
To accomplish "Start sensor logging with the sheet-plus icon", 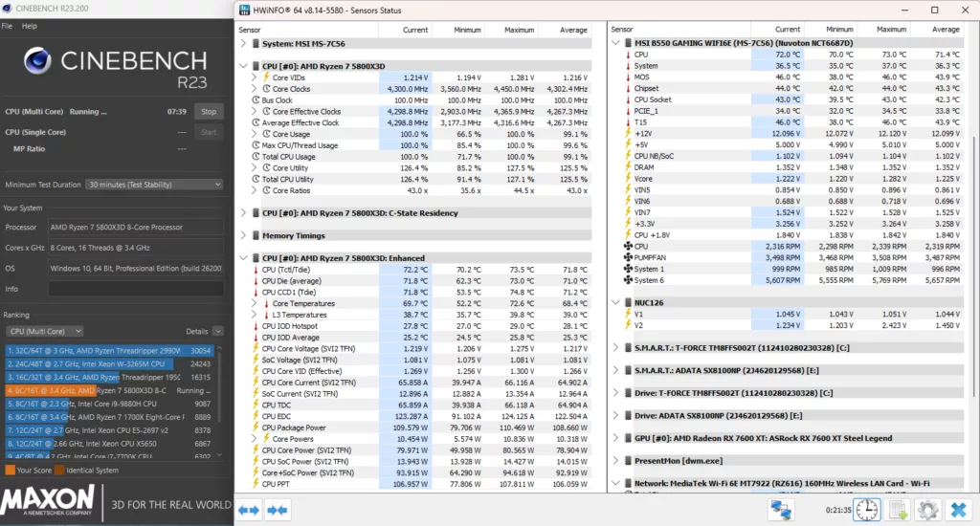I will pos(898,511).
